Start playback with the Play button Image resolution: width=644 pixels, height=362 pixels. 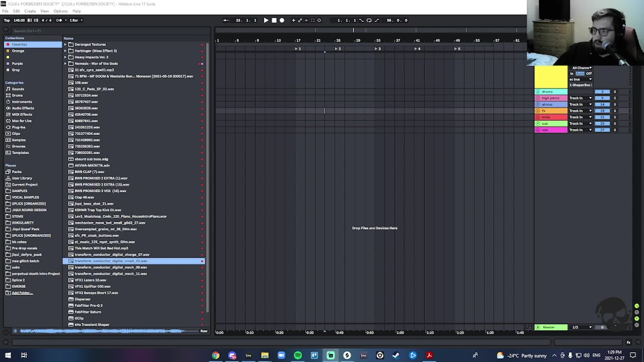point(266,20)
